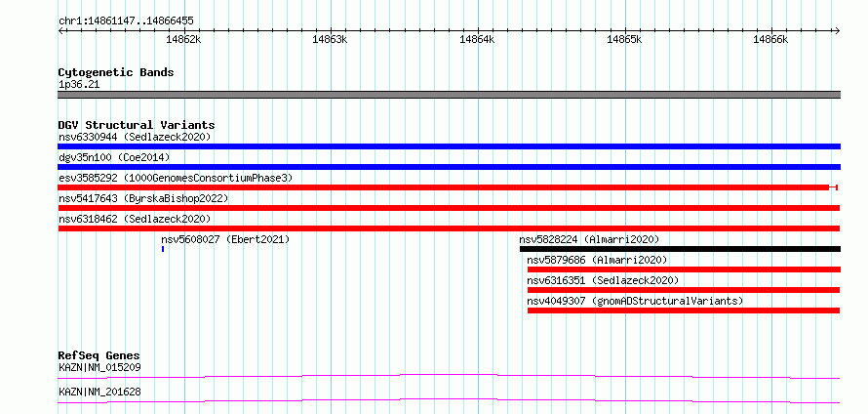Open the KAZN|NM_015209 gene label
This screenshot has width=868, height=414.
[99, 367]
